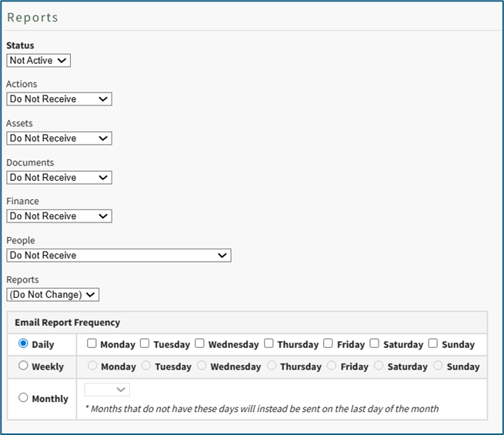Select the Daily frequency radio button
The height and width of the screenshot is (435, 504).
pos(23,343)
